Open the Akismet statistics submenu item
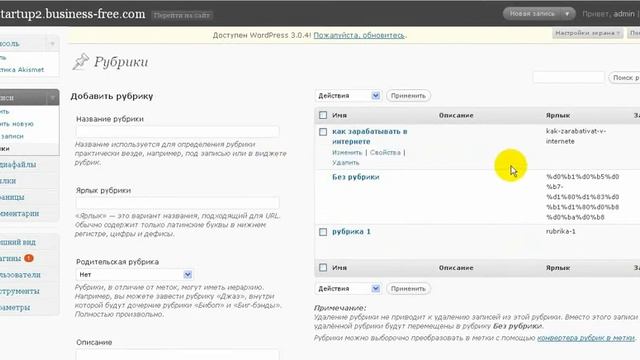Screen dimensions: 640x360 [x=22, y=70]
